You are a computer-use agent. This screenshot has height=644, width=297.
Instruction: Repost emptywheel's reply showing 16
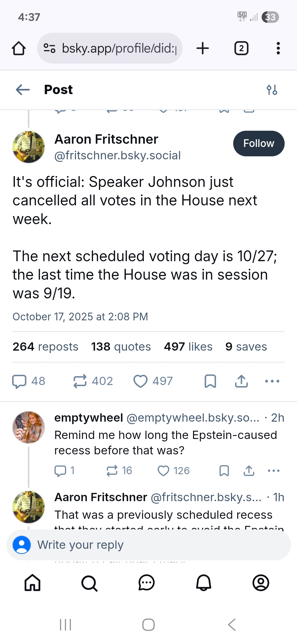(x=119, y=471)
